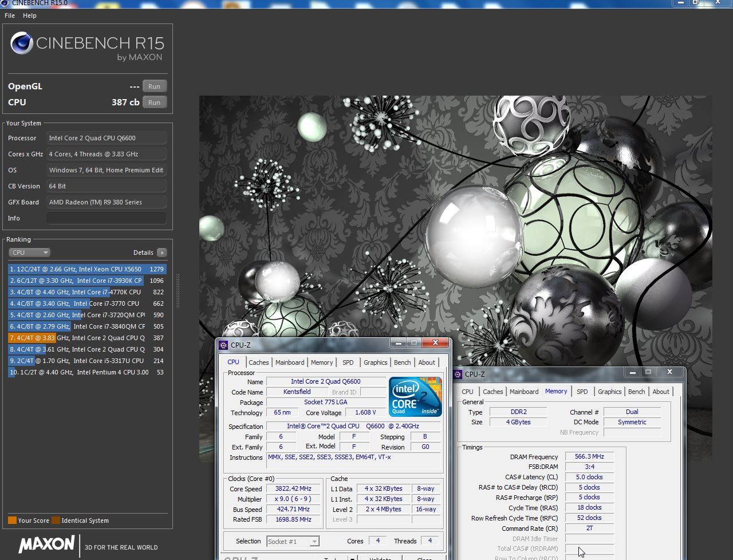733x560 pixels.
Task: Click the Core Voltage value 1.608 V
Action: (x=365, y=412)
